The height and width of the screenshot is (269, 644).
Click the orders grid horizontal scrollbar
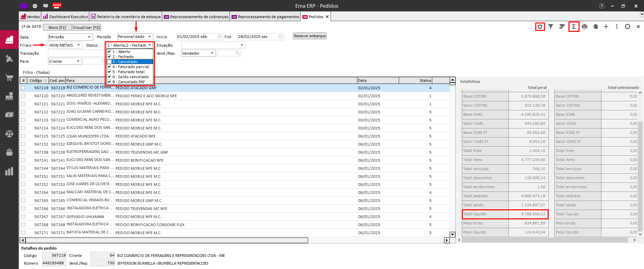tap(167, 240)
